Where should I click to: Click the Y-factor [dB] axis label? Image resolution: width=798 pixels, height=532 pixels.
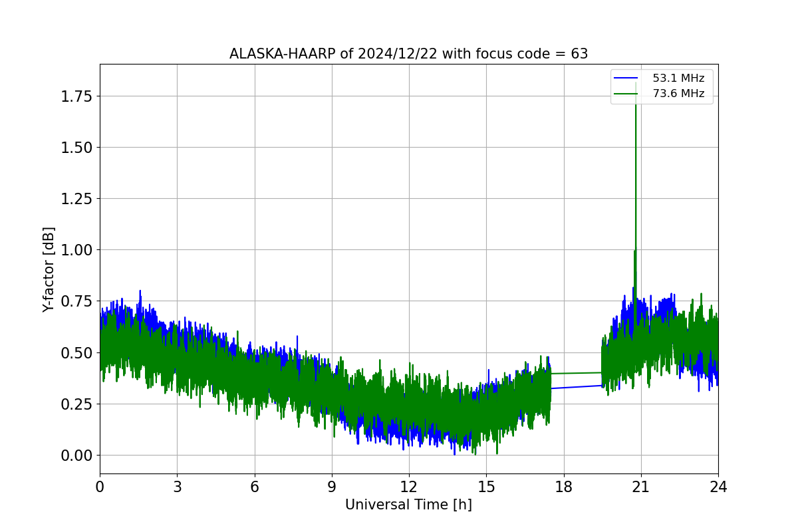49,269
